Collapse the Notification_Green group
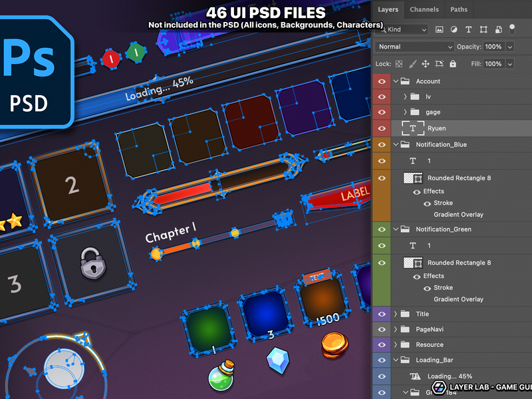 click(x=396, y=229)
